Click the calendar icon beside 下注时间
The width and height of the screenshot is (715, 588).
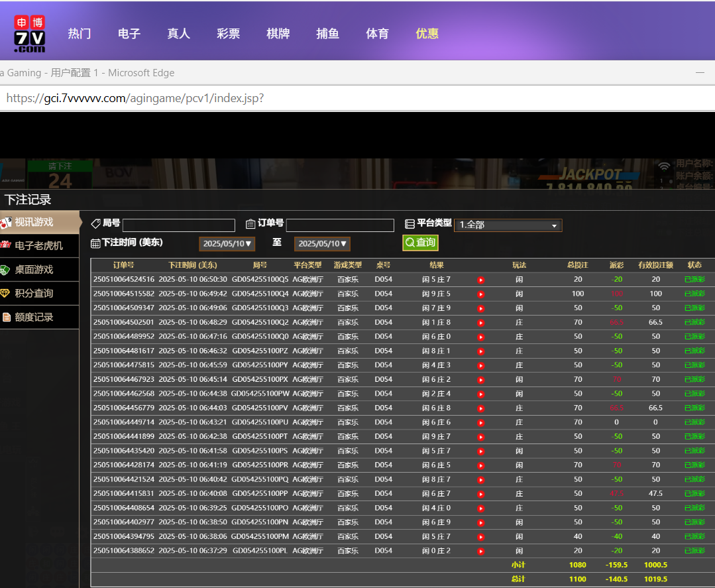95,243
